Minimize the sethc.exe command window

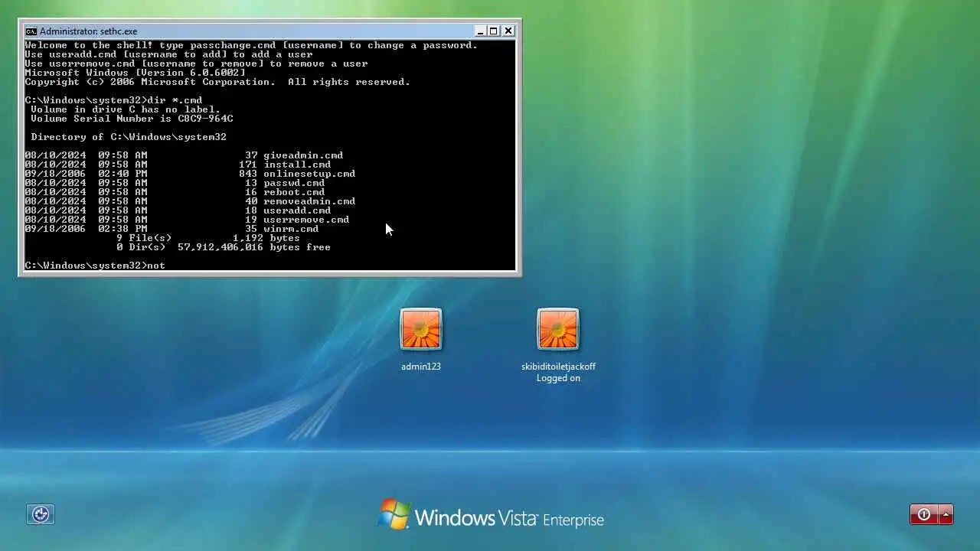point(480,31)
